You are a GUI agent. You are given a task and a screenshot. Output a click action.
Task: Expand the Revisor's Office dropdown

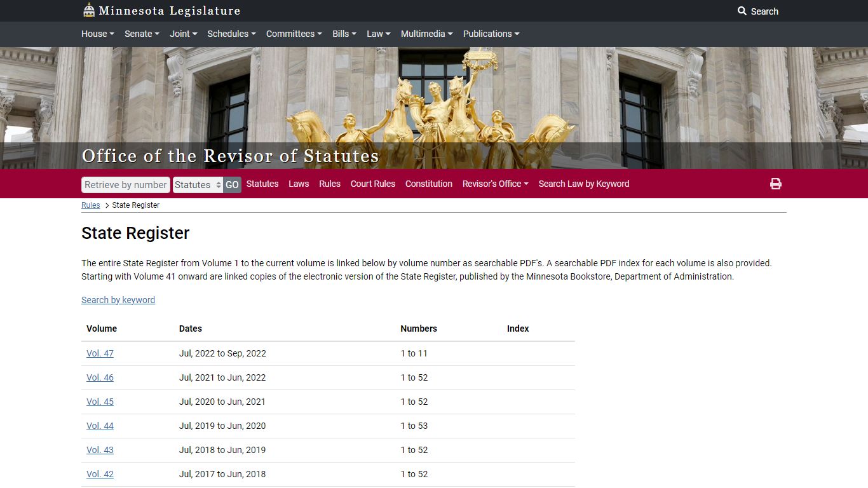point(495,184)
